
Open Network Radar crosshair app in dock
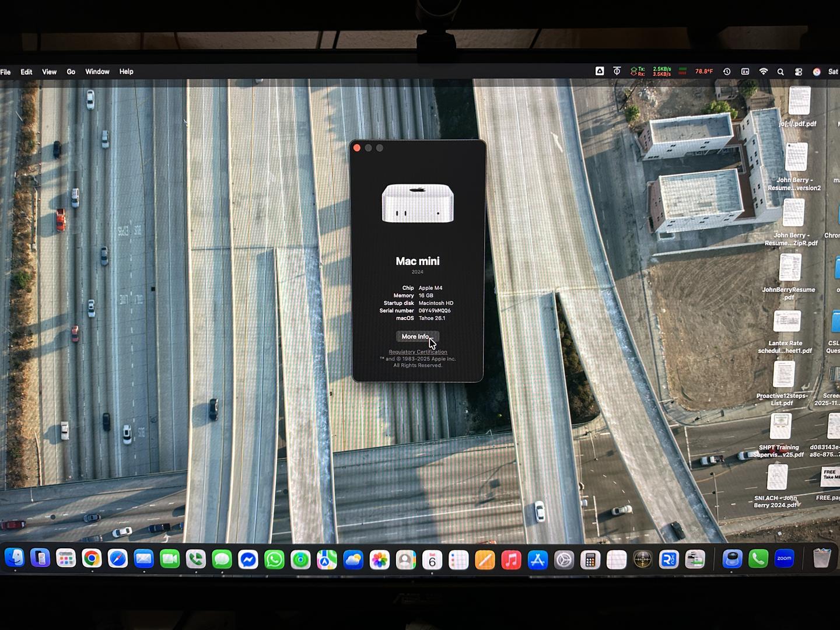point(642,559)
